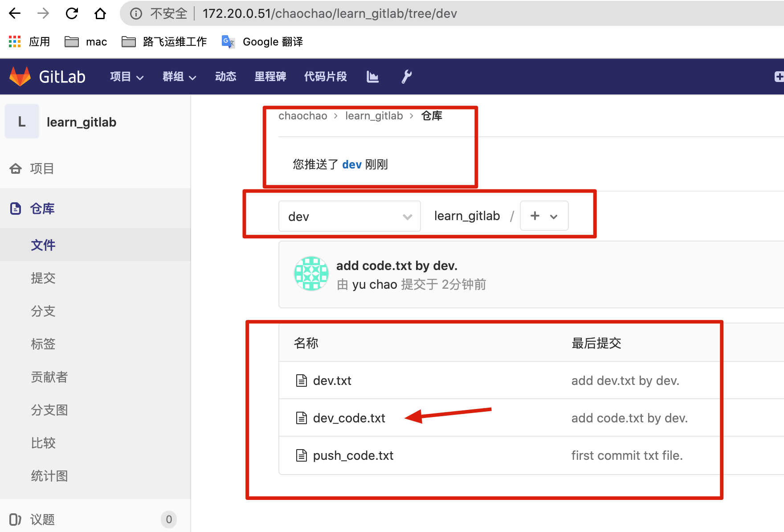Open the 路飞运维工作 bookmarks folder
784x532 pixels.
164,41
